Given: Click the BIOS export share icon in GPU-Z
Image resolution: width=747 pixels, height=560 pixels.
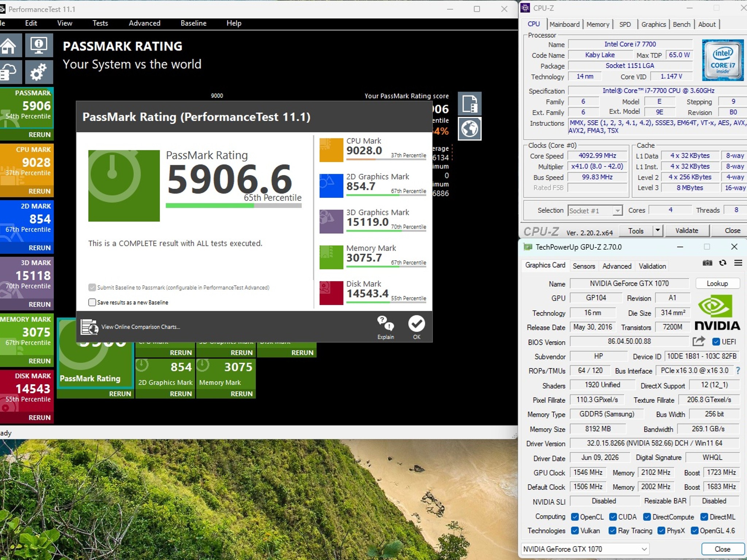Looking at the screenshot, I should point(698,342).
